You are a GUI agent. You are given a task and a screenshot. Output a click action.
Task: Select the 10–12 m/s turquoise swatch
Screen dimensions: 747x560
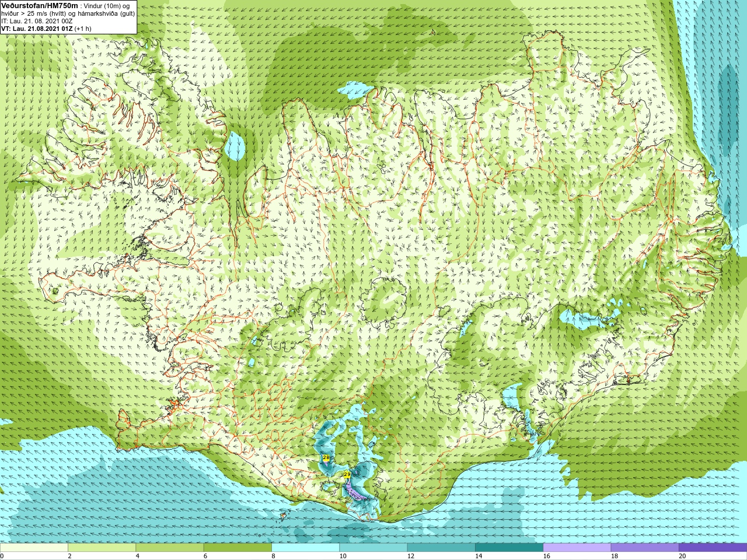pos(373,548)
